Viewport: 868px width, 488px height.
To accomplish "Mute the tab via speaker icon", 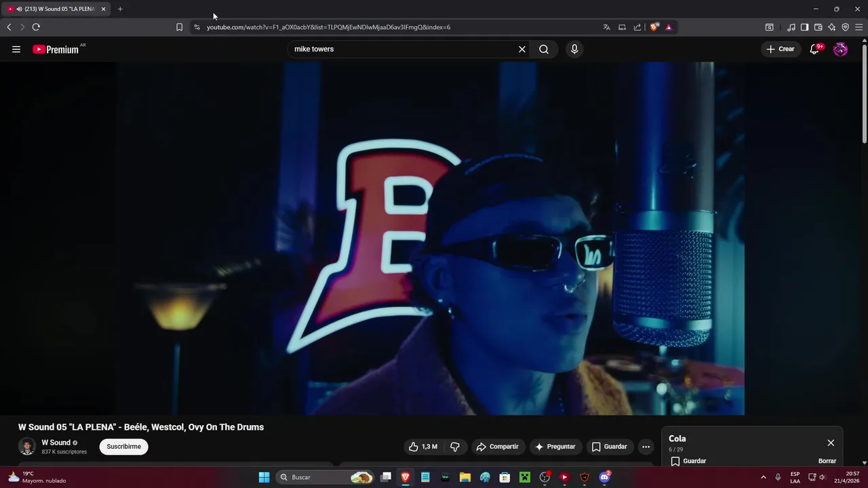I will click(x=19, y=9).
